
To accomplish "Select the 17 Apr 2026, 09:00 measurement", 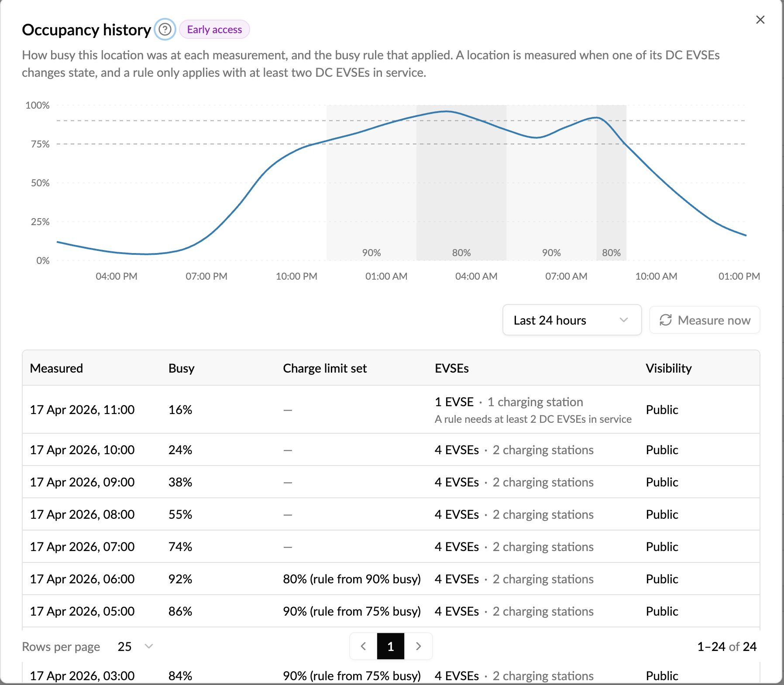I will pyautogui.click(x=391, y=482).
